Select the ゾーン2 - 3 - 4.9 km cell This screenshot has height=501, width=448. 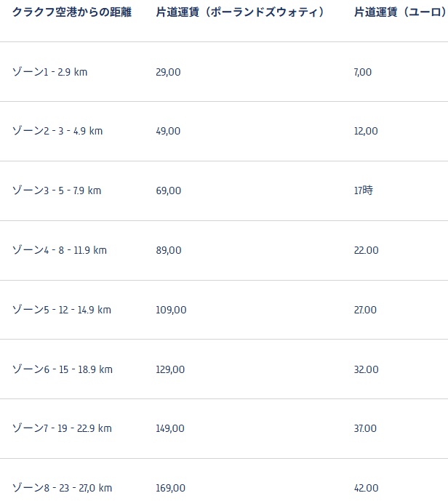click(x=57, y=132)
